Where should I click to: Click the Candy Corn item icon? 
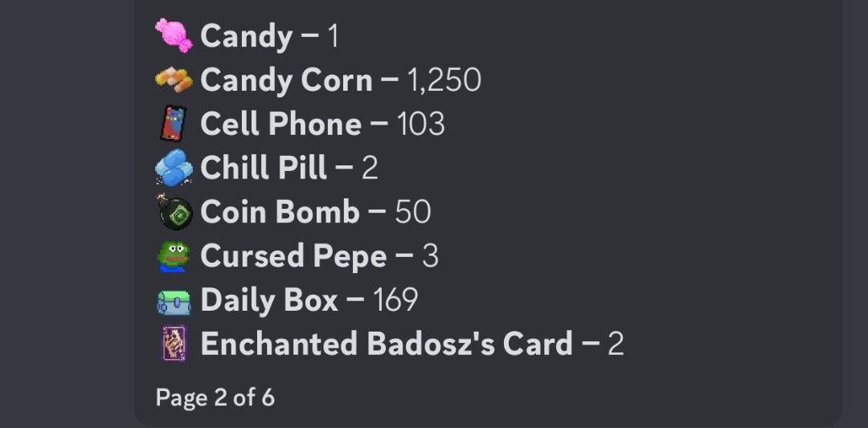[173, 80]
